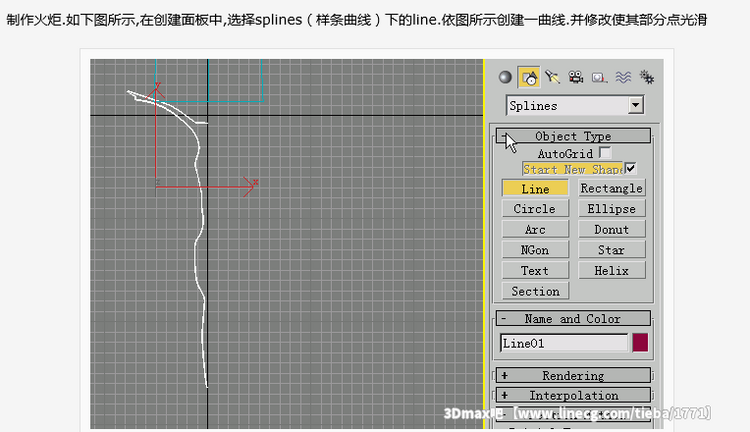Select the Helpers category icon
The height and width of the screenshot is (432, 750).
[599, 78]
